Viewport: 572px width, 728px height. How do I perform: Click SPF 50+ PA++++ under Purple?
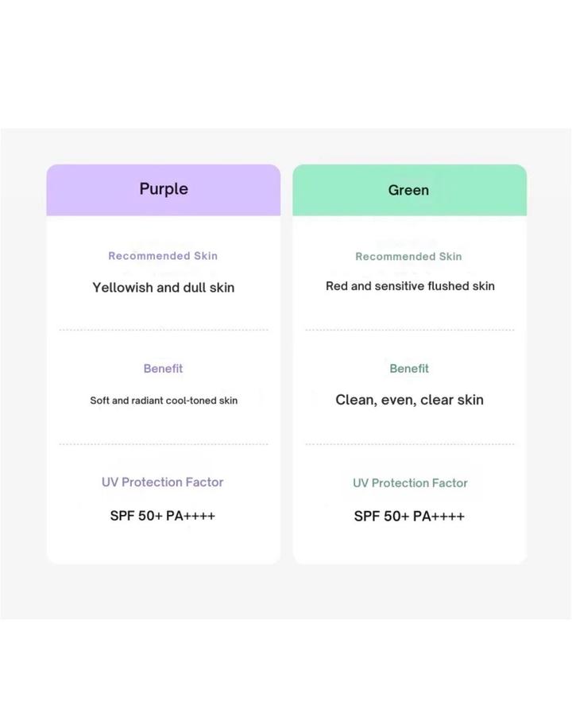163,516
